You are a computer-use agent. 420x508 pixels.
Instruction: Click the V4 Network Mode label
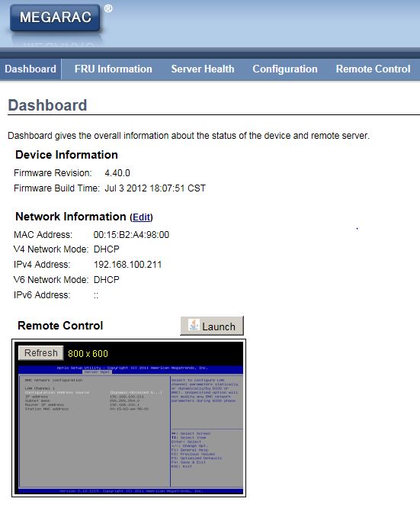pos(51,249)
